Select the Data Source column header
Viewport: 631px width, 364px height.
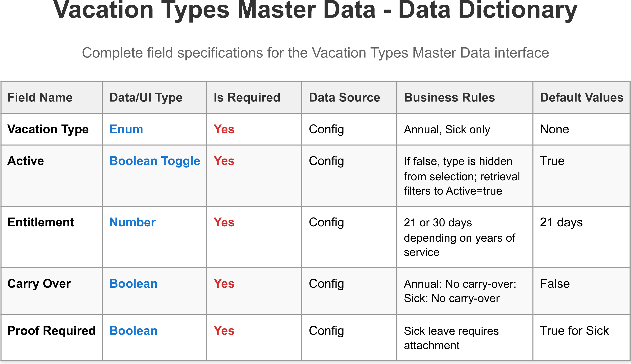click(x=344, y=97)
